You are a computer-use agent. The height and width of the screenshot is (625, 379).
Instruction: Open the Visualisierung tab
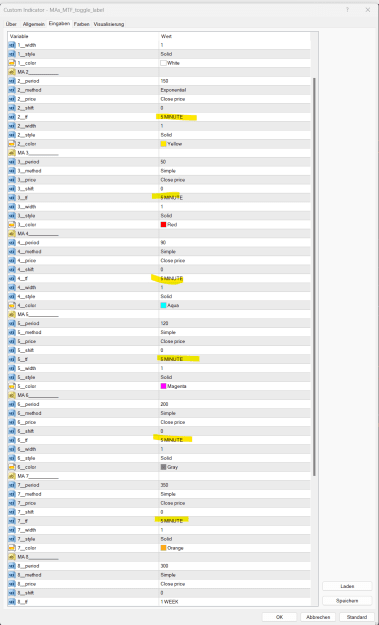coord(109,24)
